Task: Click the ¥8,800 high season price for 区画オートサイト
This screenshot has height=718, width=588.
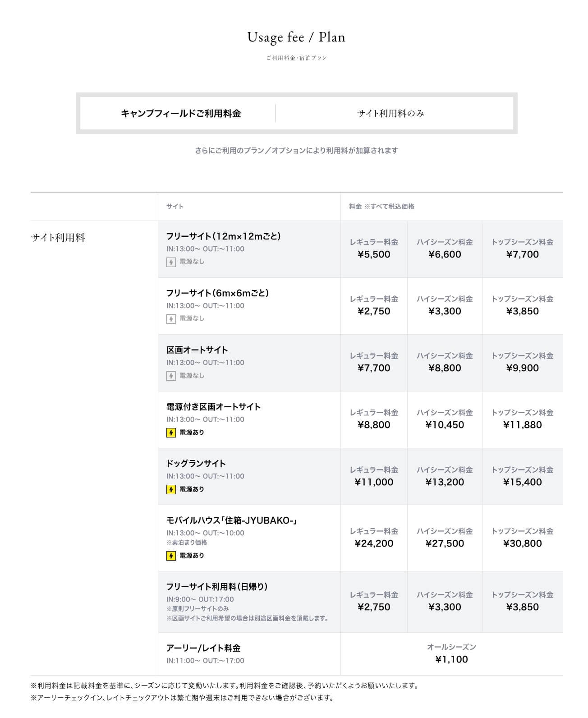Action: [445, 368]
